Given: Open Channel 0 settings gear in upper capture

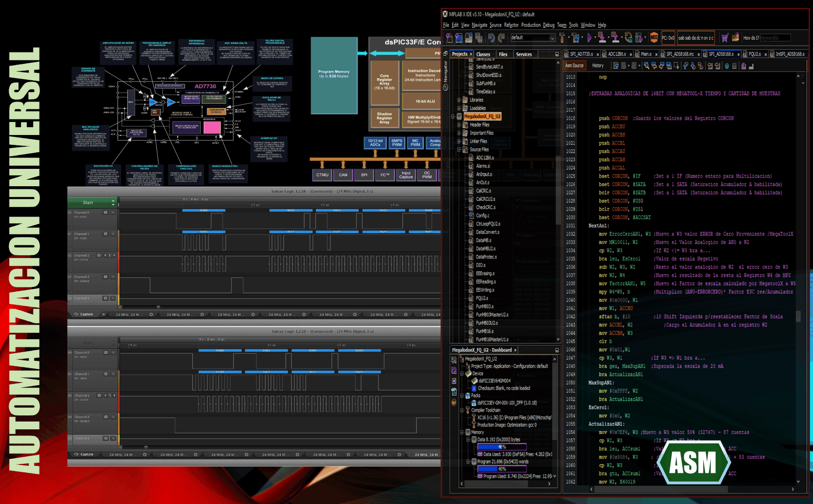Looking at the screenshot, I should point(105,213).
